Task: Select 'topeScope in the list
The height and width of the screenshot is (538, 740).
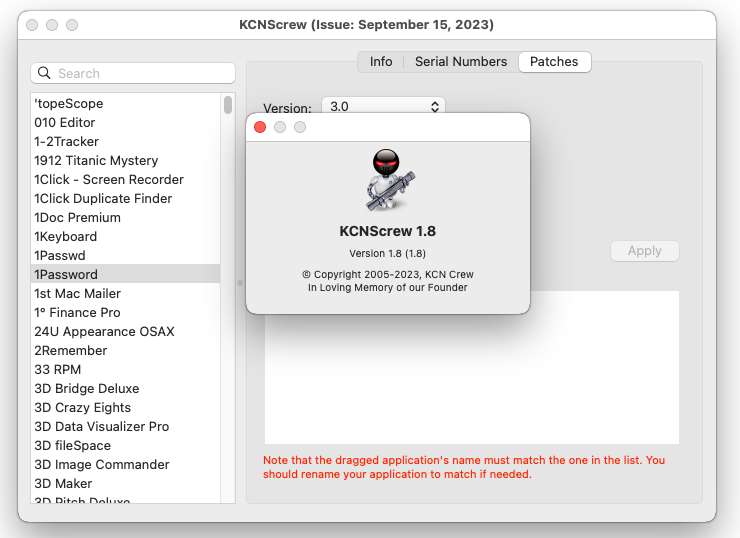Action: [126, 103]
